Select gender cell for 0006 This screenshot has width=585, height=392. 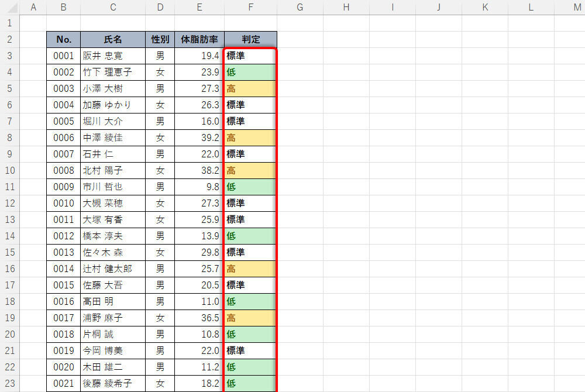pos(160,138)
